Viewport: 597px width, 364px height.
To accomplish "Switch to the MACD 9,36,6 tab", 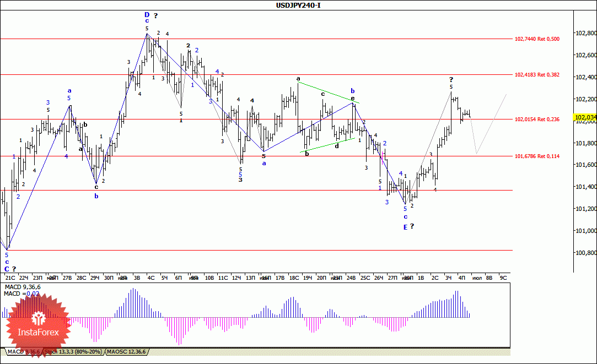I will pyautogui.click(x=24, y=352).
